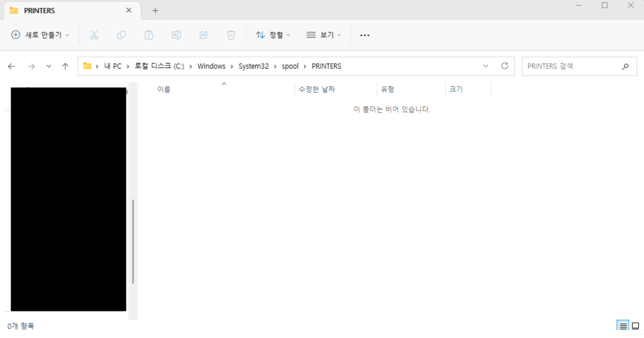Click the folder icon in address bar
644x338 pixels.
[87, 66]
